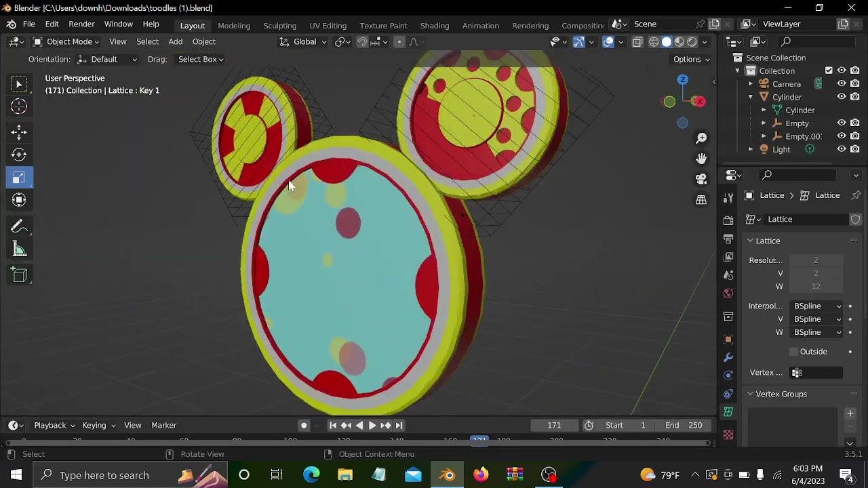Viewport: 868px width, 488px height.
Task: Open the Lattice data properties tab
Action: point(728,412)
